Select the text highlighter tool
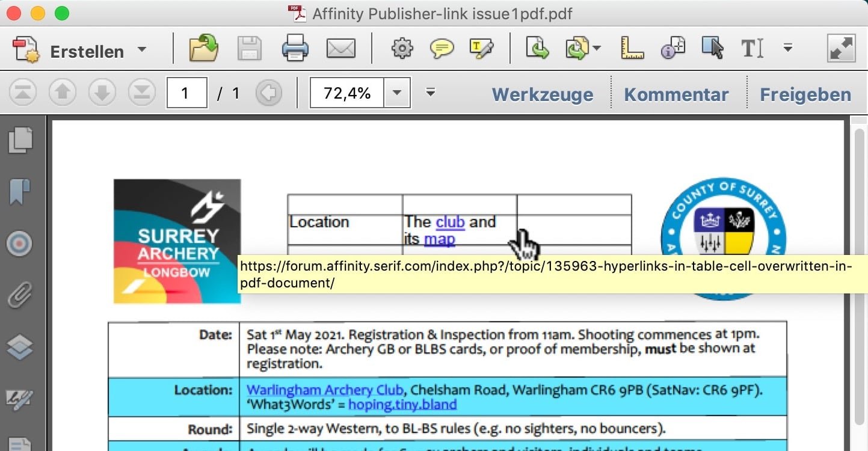Image resolution: width=868 pixels, height=451 pixels. [x=480, y=48]
